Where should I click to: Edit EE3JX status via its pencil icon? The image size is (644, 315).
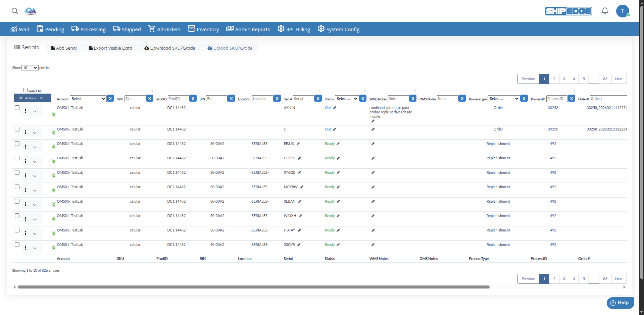(x=338, y=144)
